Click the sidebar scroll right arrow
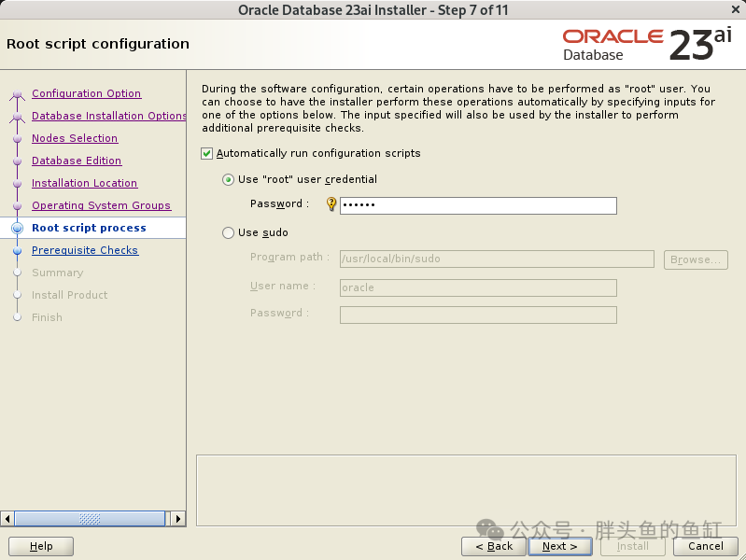The width and height of the screenshot is (746, 560). click(x=178, y=519)
